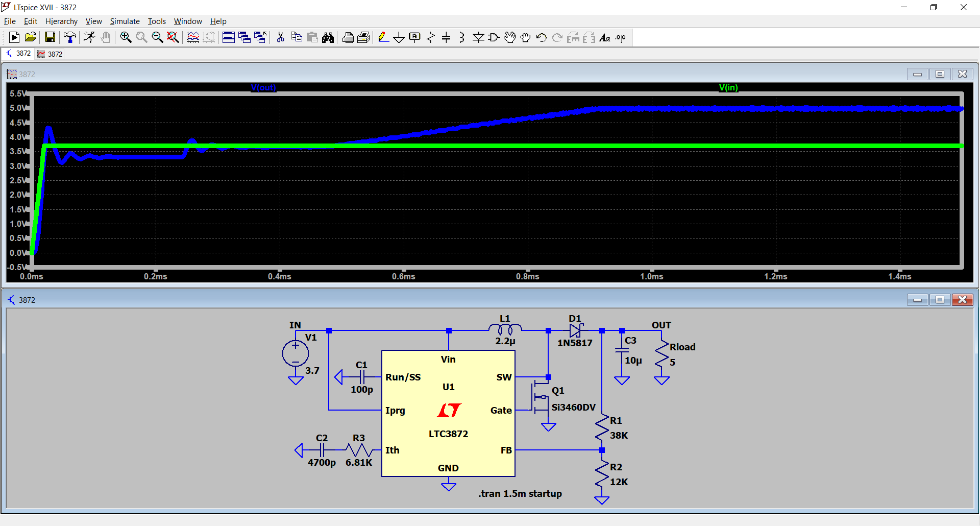The width and height of the screenshot is (980, 526).
Task: Select the Label Net tool
Action: pos(415,37)
